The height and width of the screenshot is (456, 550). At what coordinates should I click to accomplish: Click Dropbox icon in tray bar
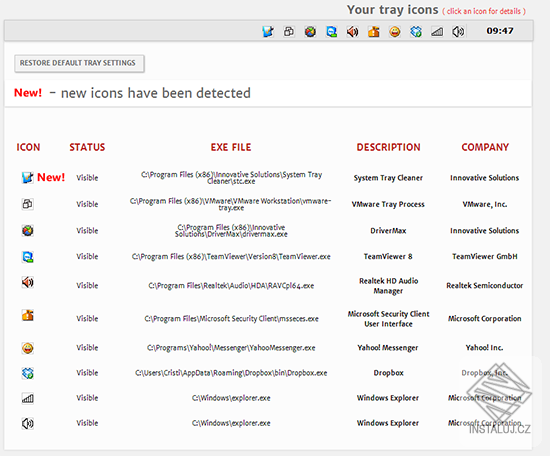click(x=416, y=32)
